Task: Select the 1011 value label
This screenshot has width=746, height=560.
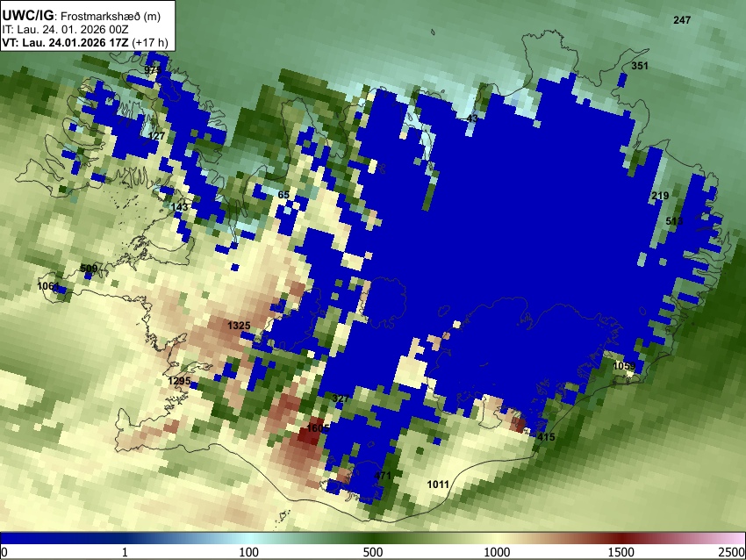Action: click(x=438, y=485)
